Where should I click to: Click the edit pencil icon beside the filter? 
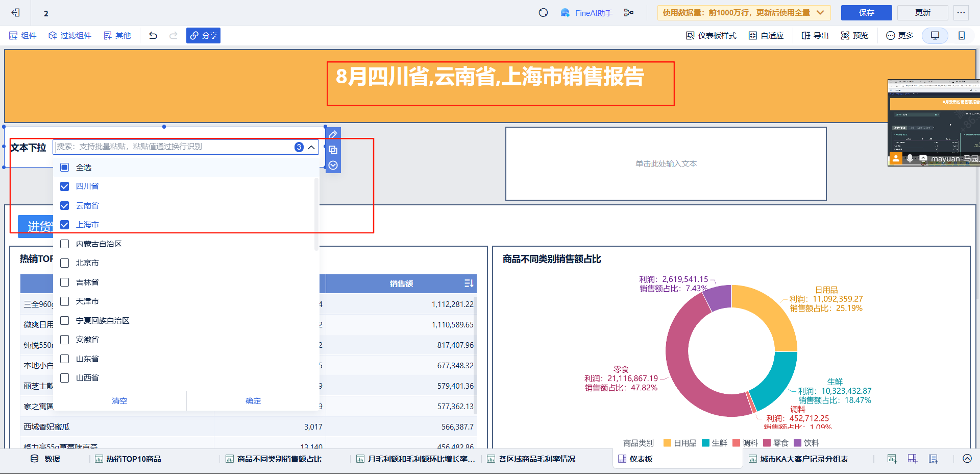333,134
